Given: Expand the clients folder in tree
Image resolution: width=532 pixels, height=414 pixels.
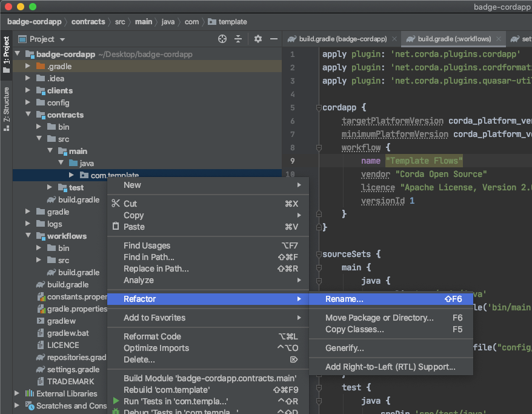Looking at the screenshot, I should pyautogui.click(x=28, y=91).
